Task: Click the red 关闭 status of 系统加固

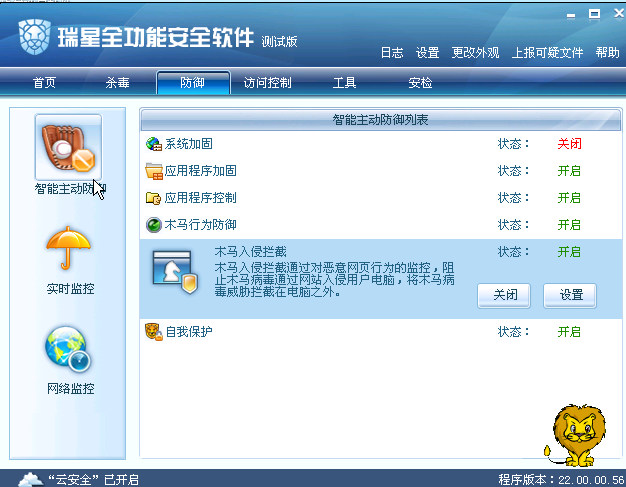Action: (x=569, y=144)
